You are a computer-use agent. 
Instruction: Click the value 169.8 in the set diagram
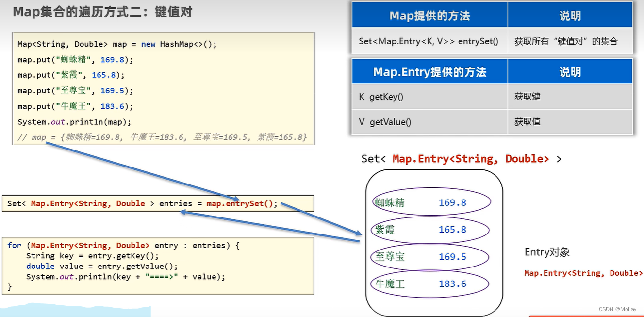[452, 202]
